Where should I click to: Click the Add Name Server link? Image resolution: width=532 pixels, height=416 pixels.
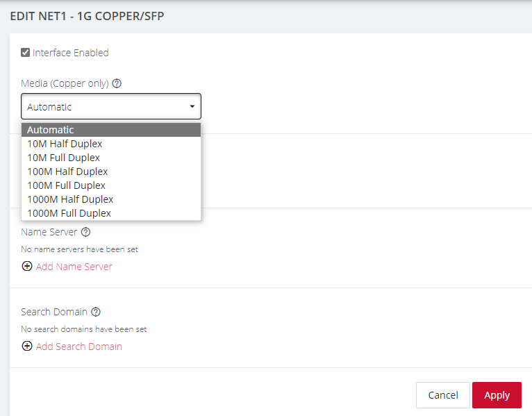point(74,267)
